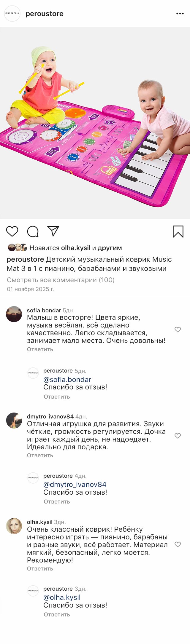
Task: View sofia.bondar's profile avatar
Action: click(x=14, y=314)
